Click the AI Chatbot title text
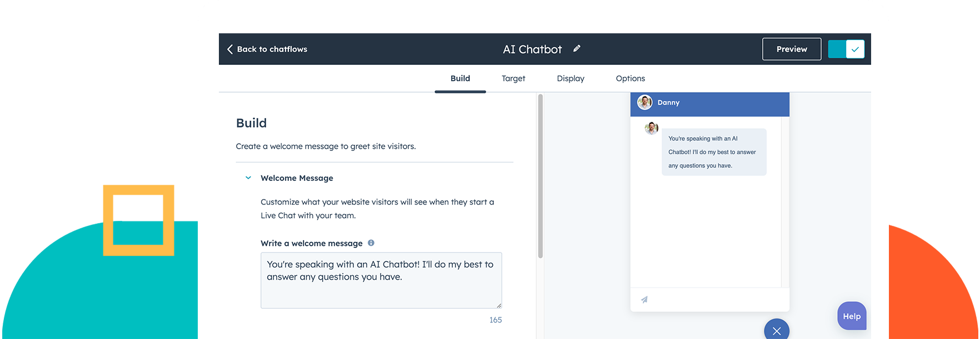This screenshot has width=980, height=339. tap(532, 49)
